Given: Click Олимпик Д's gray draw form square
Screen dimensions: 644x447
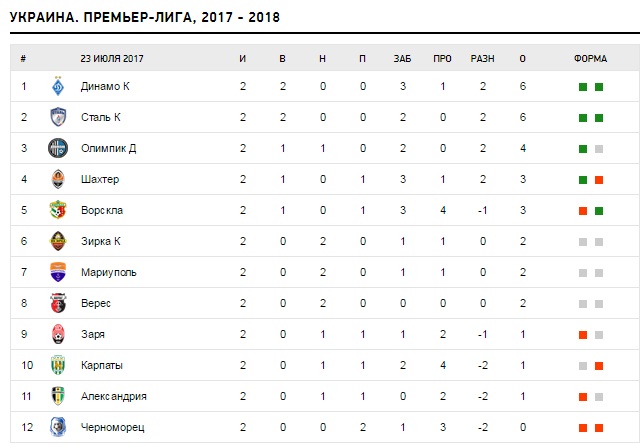Looking at the screenshot, I should pos(599,149).
